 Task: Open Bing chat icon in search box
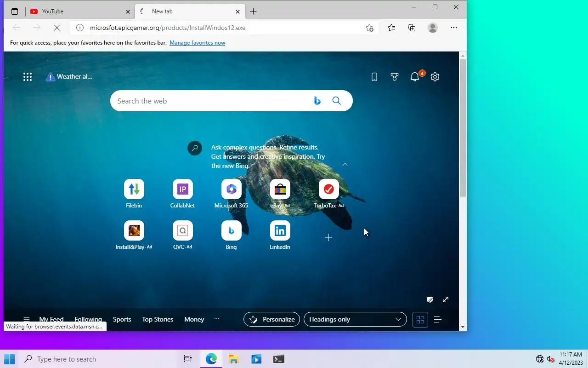click(x=317, y=101)
